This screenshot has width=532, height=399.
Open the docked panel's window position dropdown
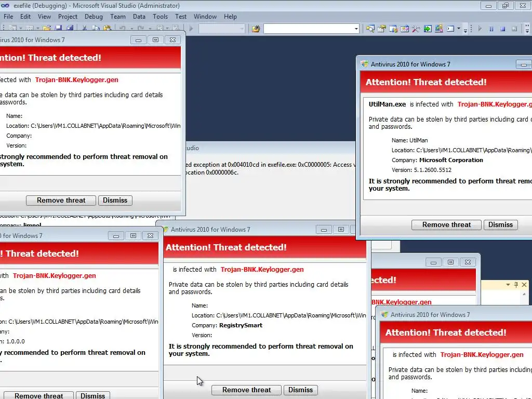point(508,284)
